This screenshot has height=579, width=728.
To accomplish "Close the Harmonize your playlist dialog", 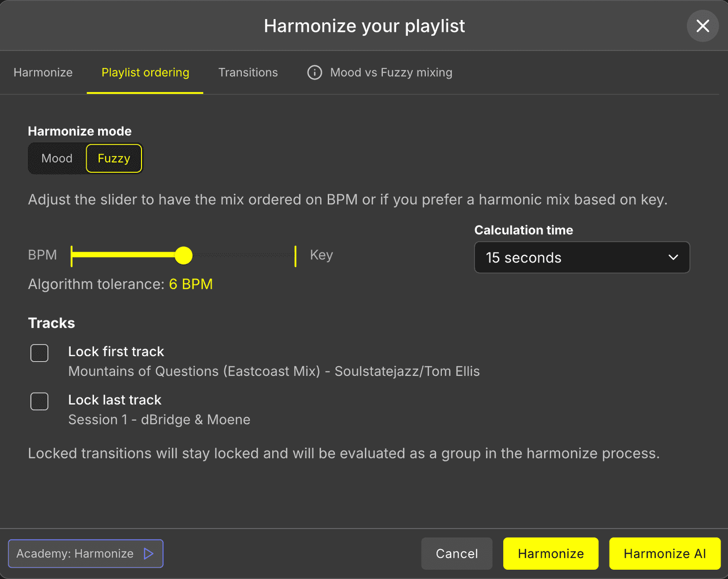I will (702, 26).
